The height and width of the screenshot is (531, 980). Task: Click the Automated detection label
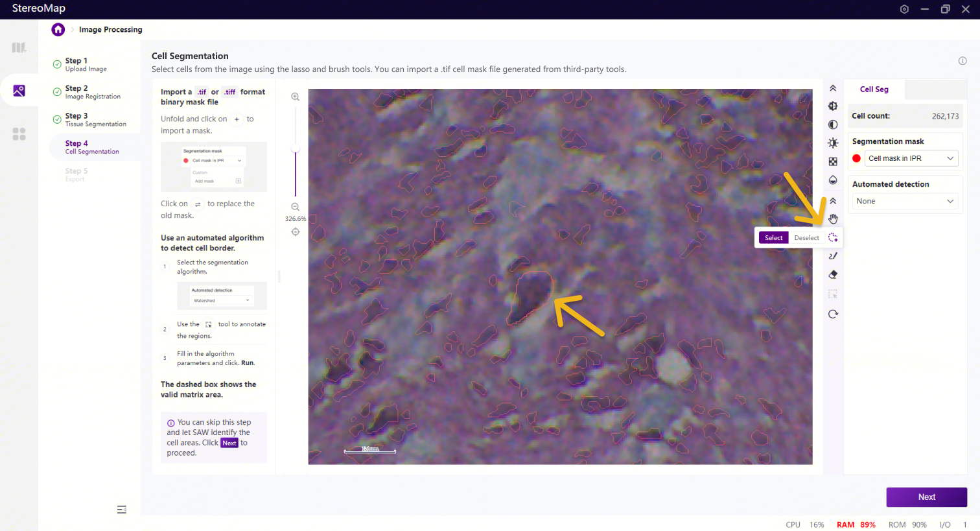tap(891, 184)
